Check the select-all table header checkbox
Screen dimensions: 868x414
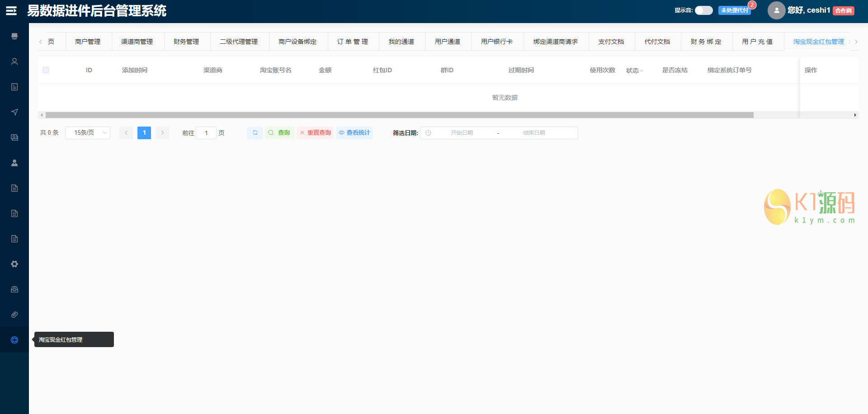pyautogui.click(x=46, y=70)
